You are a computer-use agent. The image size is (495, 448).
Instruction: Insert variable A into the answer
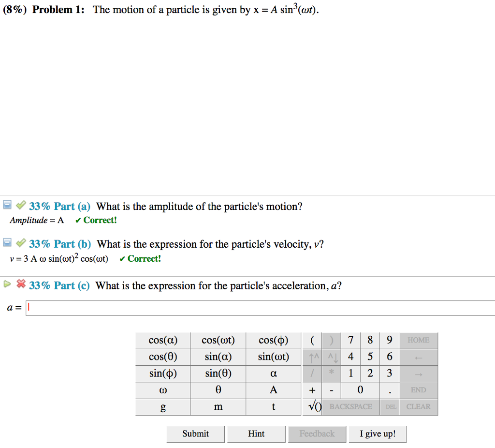coord(273,390)
